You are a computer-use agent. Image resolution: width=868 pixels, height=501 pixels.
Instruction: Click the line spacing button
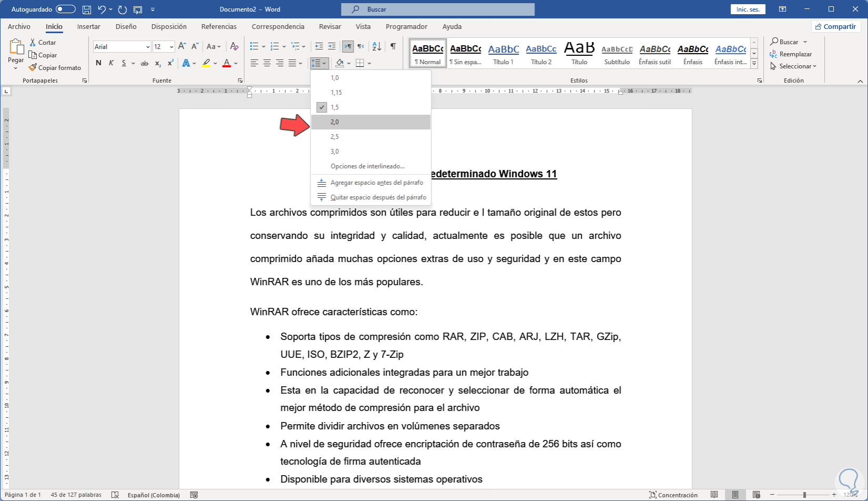pyautogui.click(x=319, y=63)
